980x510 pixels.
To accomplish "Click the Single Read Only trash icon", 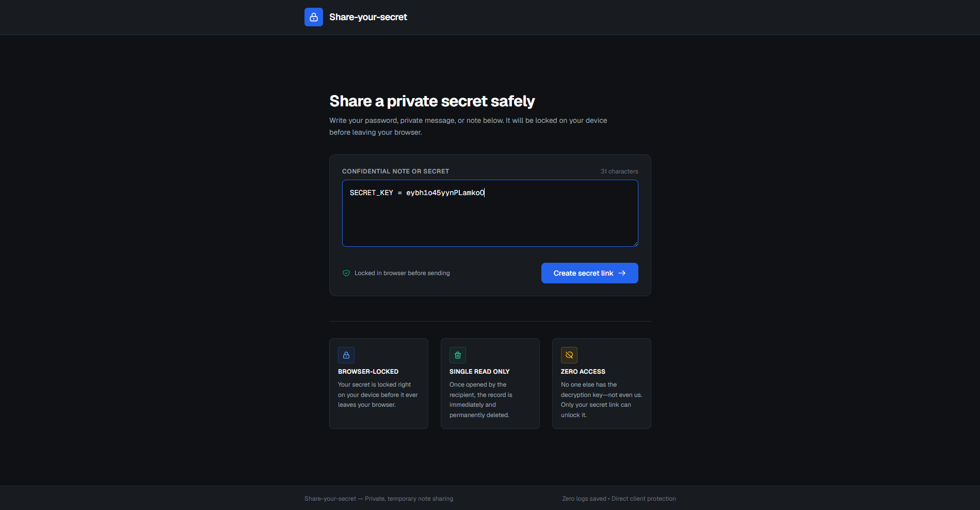I will point(458,355).
